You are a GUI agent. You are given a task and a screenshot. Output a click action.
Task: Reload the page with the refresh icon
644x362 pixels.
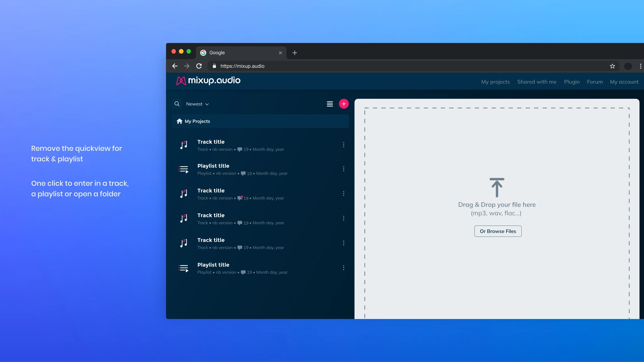pyautogui.click(x=199, y=66)
